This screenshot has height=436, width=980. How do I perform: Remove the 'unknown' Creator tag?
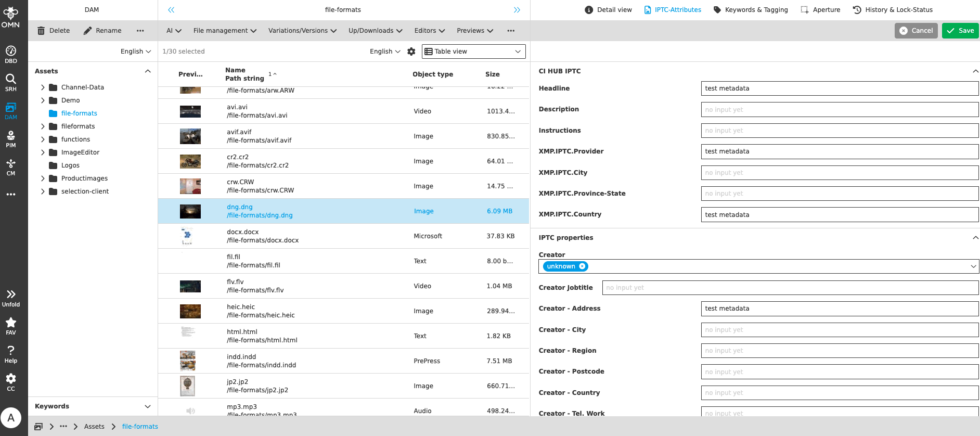(582, 266)
